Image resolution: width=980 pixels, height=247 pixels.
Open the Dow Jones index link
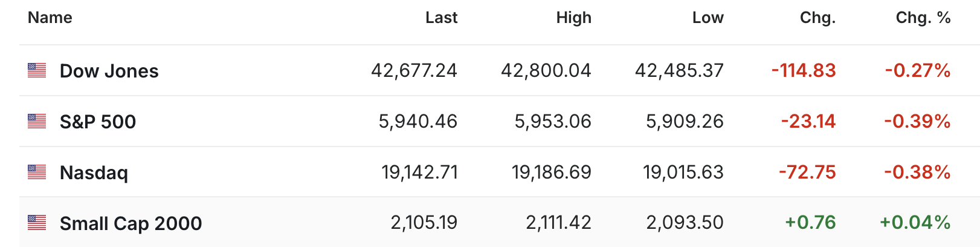pyautogui.click(x=109, y=71)
